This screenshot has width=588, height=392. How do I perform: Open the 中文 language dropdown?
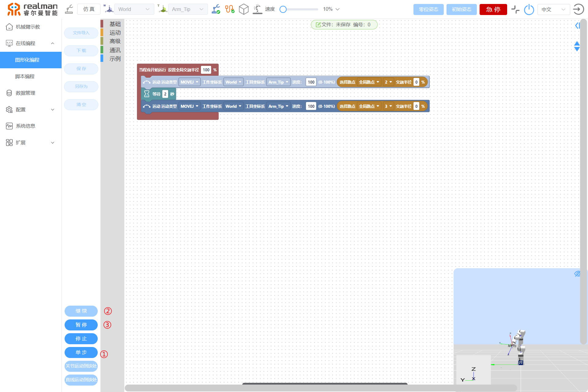coord(553,9)
